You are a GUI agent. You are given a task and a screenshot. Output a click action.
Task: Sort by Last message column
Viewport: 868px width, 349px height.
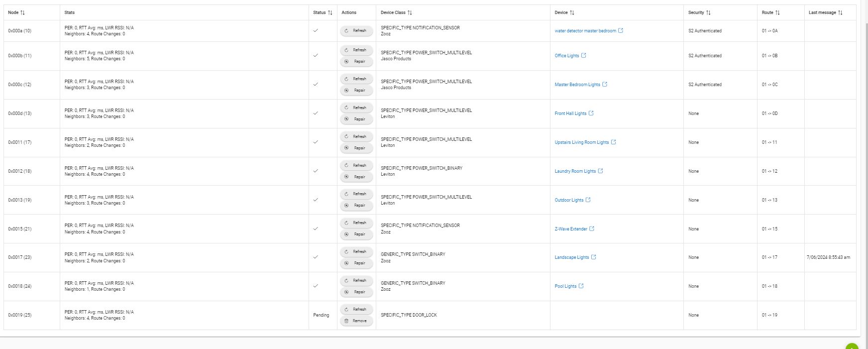coord(840,12)
